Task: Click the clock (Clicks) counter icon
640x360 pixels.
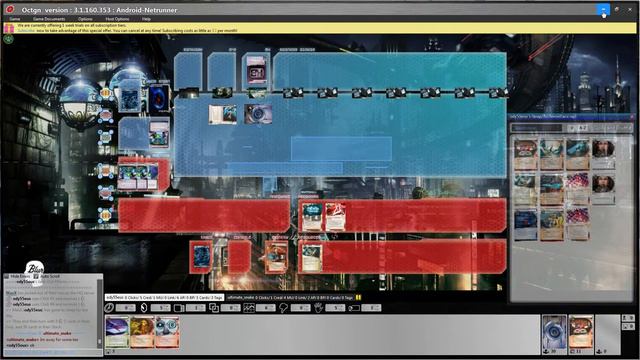Action: [x=109, y=308]
